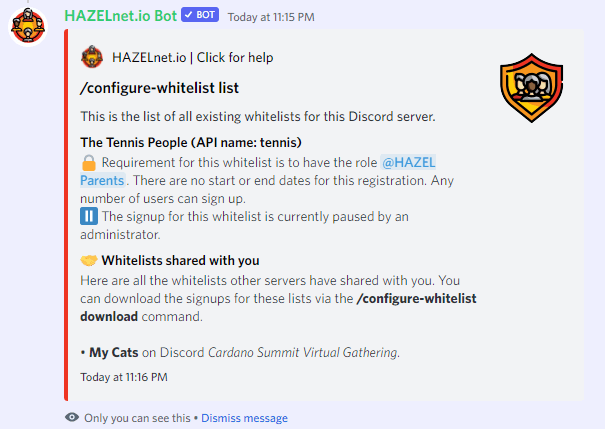This screenshot has width=605, height=435.
Task: Click the eye icon beside 'Only you can see this'
Action: [72, 418]
